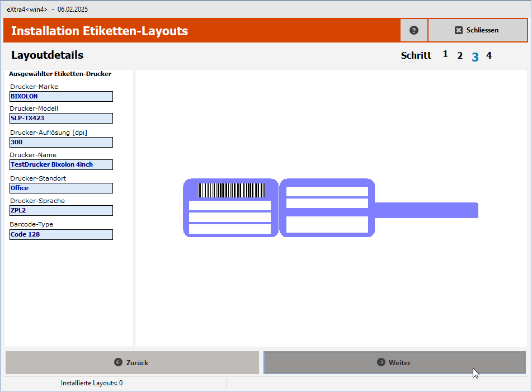Open the Barcode-Type field showing Code 128
532x392 pixels.
coord(61,234)
